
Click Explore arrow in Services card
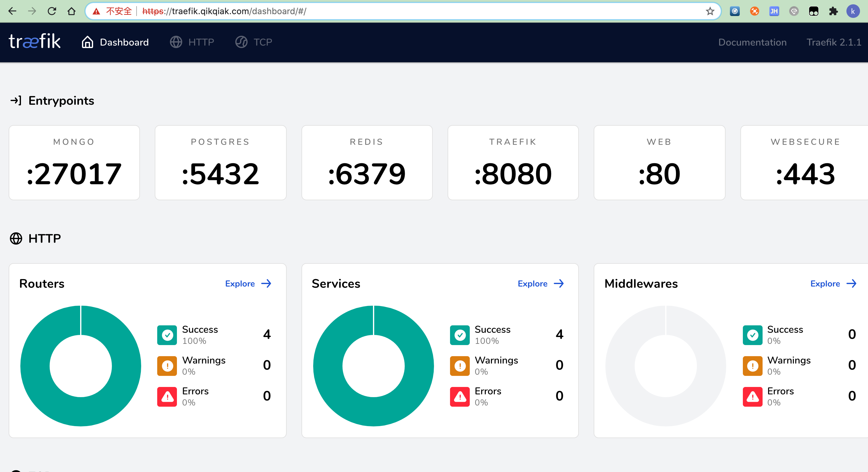pyautogui.click(x=559, y=284)
